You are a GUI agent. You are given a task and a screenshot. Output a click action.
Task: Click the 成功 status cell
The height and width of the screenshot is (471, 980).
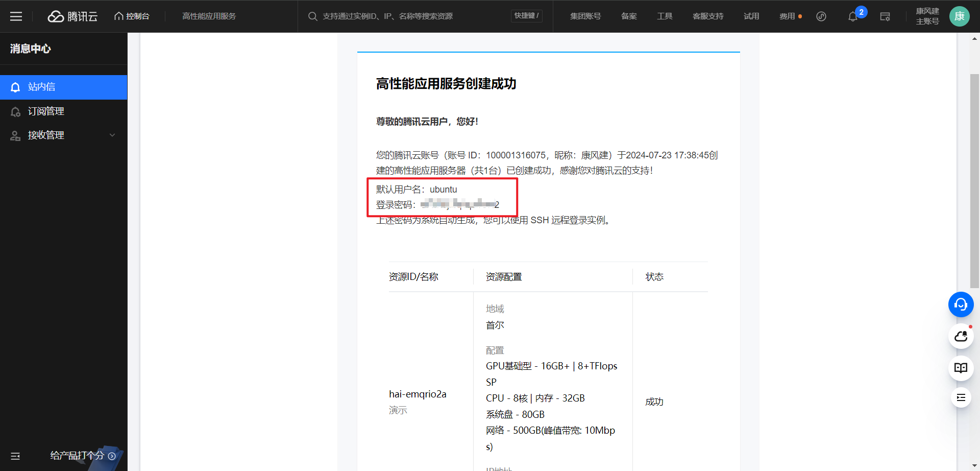click(x=654, y=402)
